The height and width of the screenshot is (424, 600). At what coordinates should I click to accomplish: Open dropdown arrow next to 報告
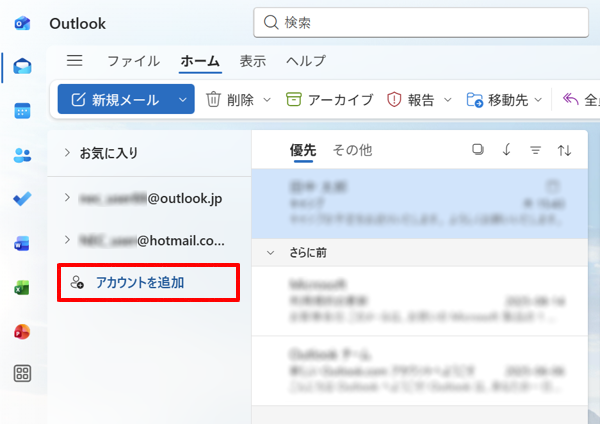tap(447, 100)
